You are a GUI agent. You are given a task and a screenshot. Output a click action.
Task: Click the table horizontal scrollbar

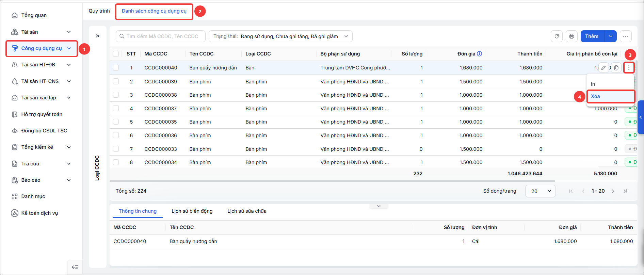click(332, 181)
